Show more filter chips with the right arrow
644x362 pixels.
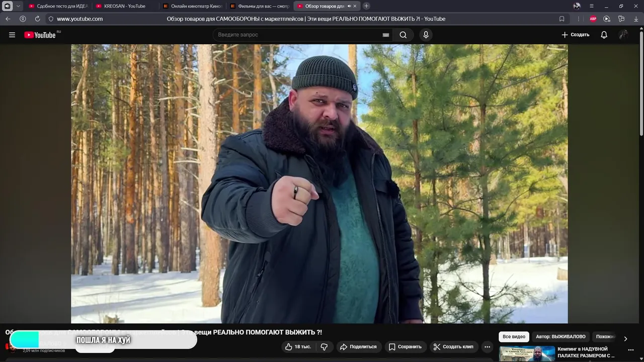click(625, 339)
